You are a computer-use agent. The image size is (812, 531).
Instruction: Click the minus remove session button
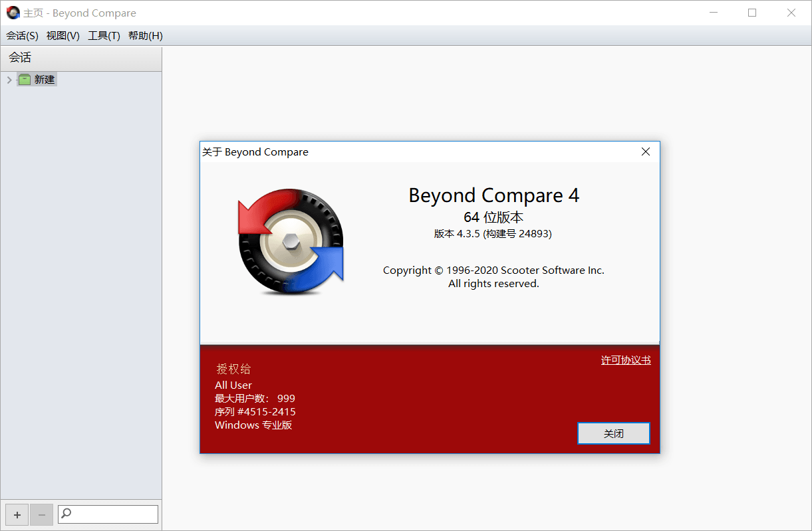coord(41,514)
